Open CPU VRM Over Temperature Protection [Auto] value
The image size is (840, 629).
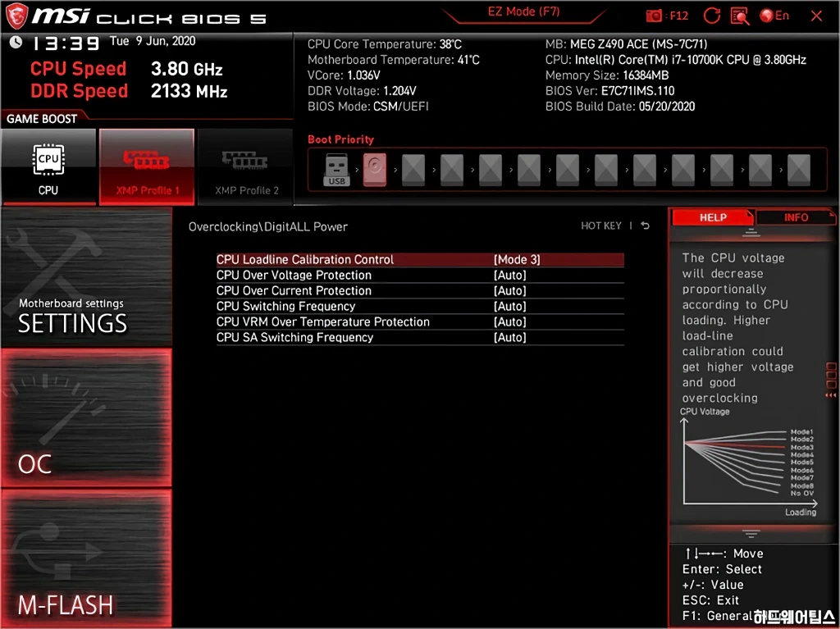[x=510, y=321]
